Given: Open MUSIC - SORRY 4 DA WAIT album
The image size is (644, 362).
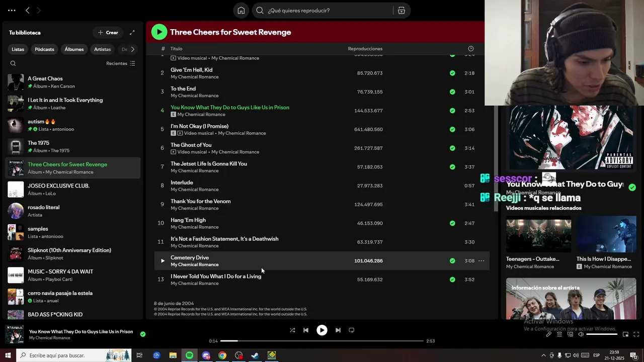Looking at the screenshot, I should tap(73, 276).
